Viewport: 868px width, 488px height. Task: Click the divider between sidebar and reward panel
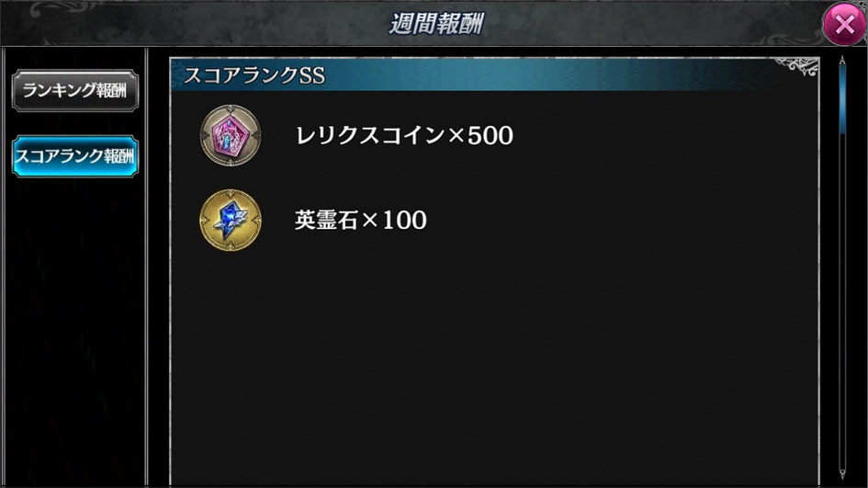pos(147,267)
